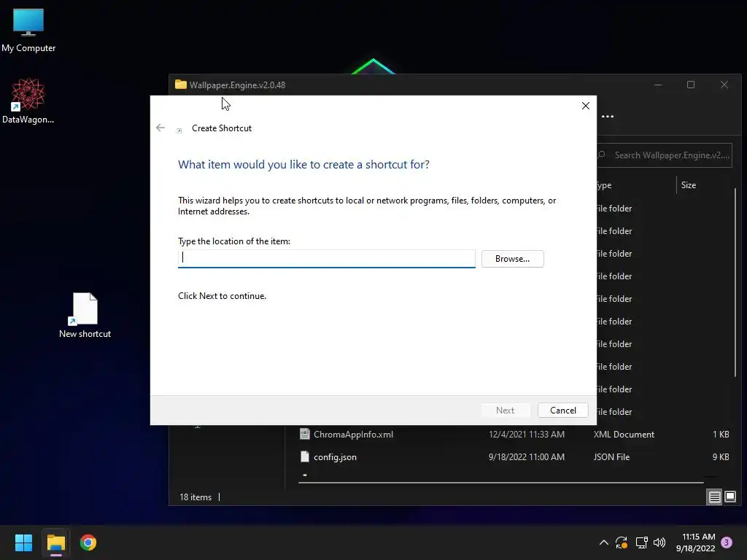Click the 18 items status text

[x=196, y=497]
